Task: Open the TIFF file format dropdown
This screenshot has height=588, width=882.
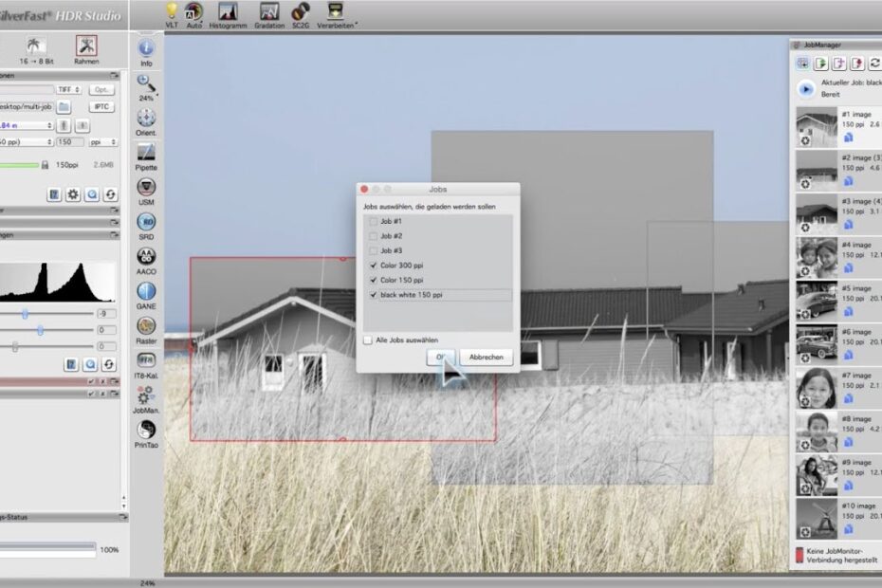Action: (x=70, y=89)
